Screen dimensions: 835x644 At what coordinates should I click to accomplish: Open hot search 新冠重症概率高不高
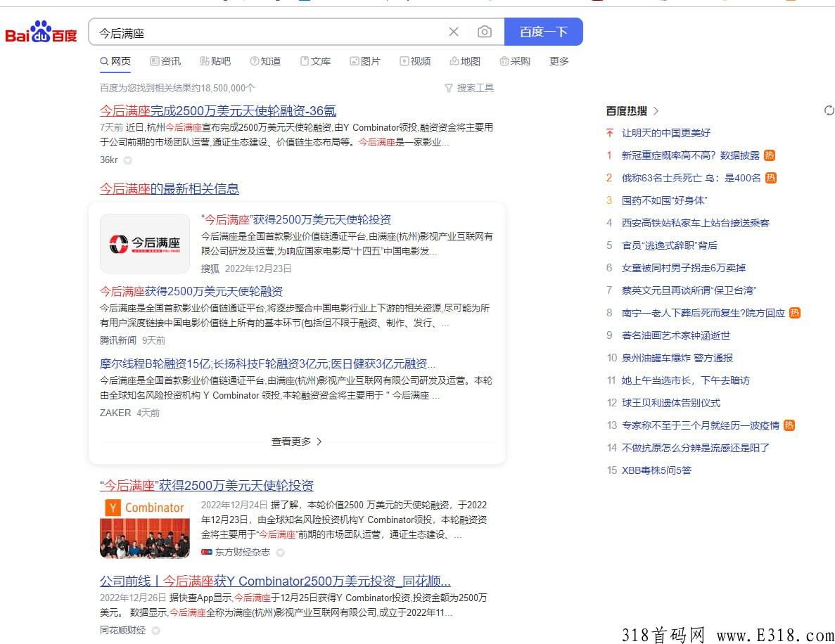690,155
